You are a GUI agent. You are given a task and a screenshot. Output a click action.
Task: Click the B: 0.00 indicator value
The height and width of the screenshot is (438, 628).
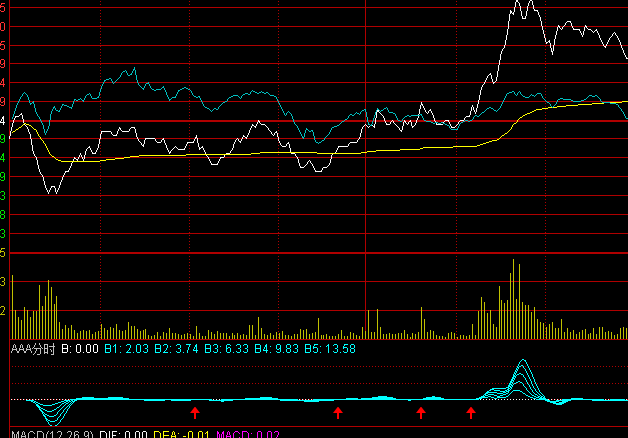click(x=80, y=349)
